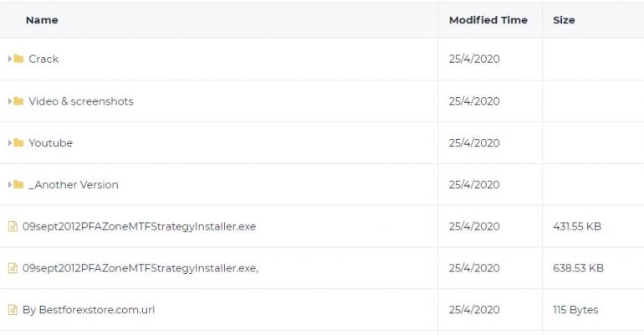The width and height of the screenshot is (644, 335).
Task: Open _Another Version folder label
Action: pos(74,184)
